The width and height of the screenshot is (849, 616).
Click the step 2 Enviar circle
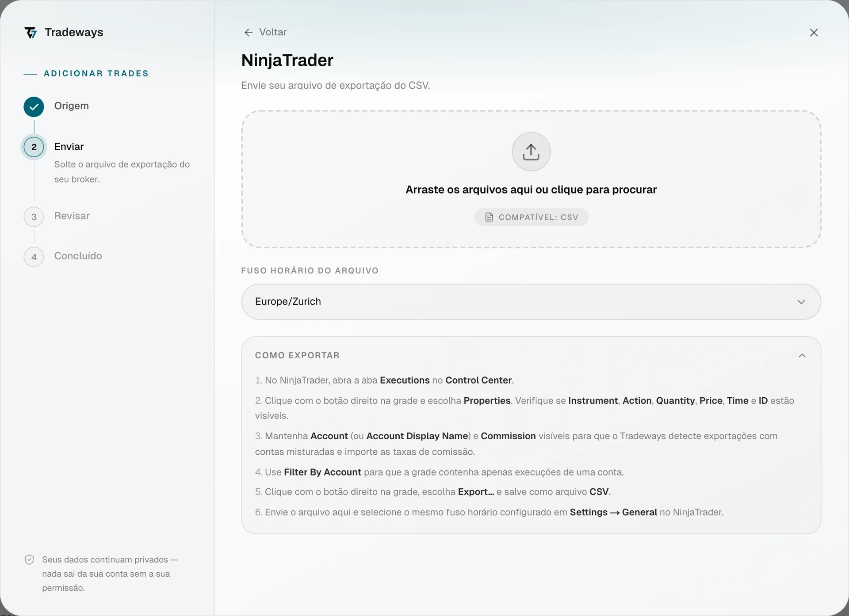[x=34, y=147]
